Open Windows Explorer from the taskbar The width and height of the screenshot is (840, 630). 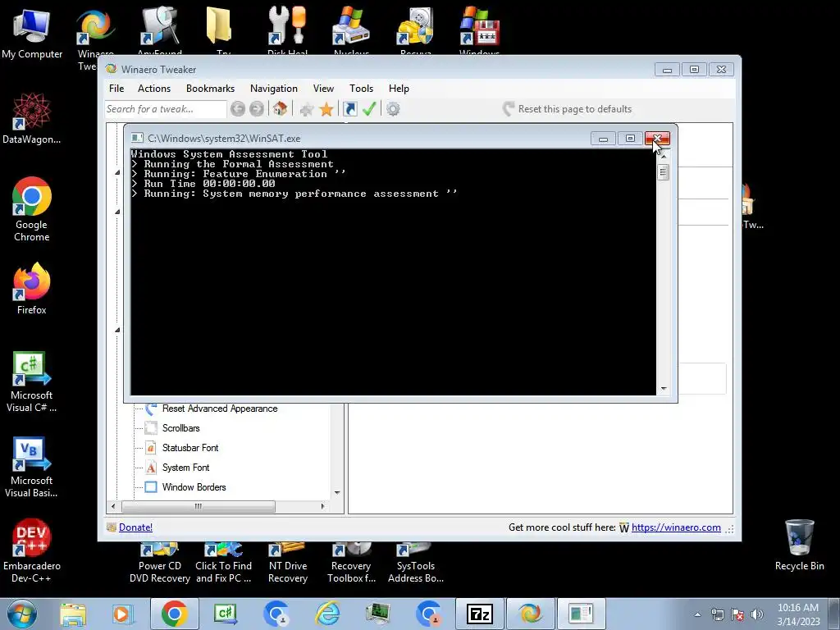click(x=73, y=614)
